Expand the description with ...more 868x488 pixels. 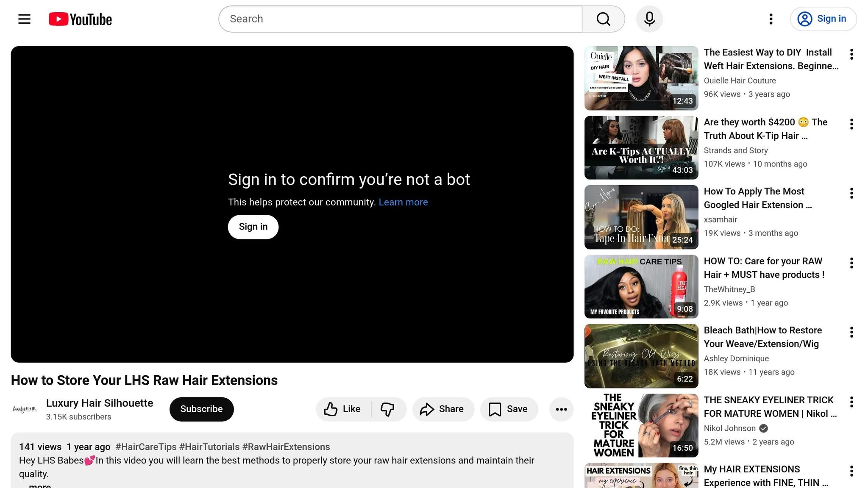tap(36, 486)
